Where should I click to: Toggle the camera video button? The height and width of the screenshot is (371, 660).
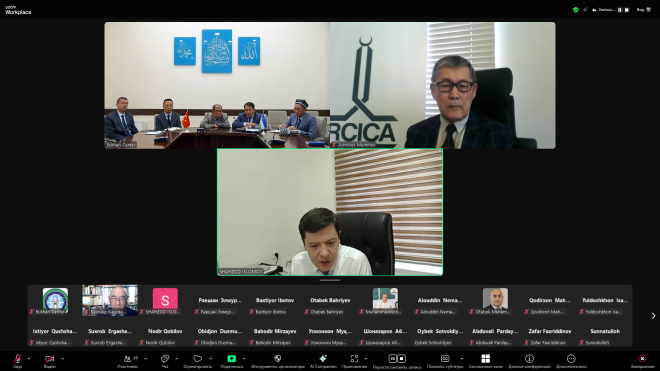(x=50, y=361)
